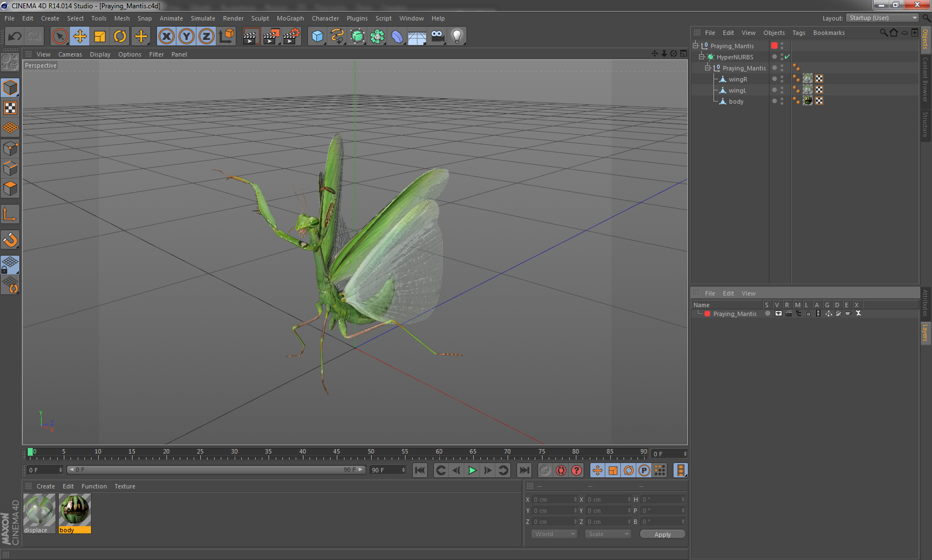Viewport: 932px width, 560px height.
Task: Collapse nested Praying_Mantis null
Action: (708, 68)
